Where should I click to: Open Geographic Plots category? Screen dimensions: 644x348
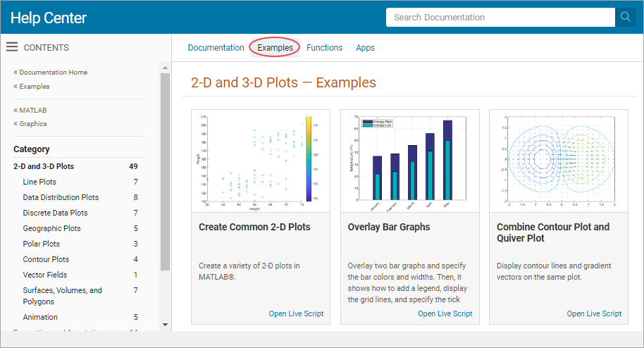pyautogui.click(x=51, y=229)
